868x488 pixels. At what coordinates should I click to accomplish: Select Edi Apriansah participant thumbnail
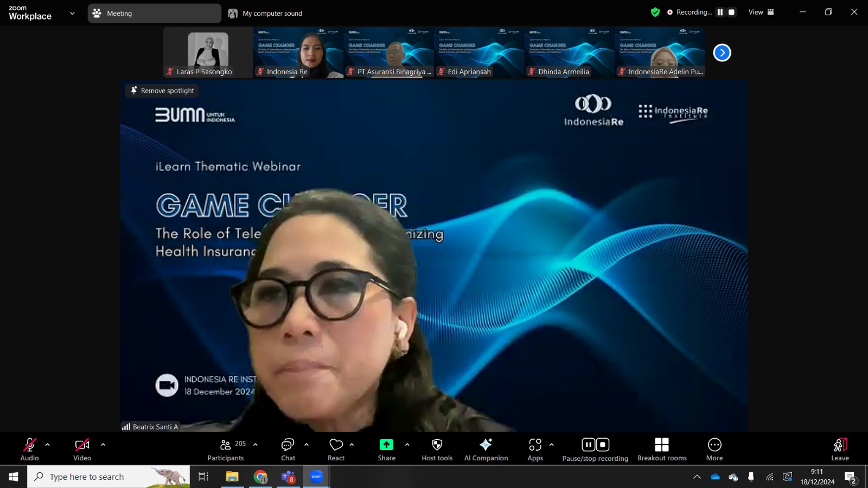[x=479, y=53]
